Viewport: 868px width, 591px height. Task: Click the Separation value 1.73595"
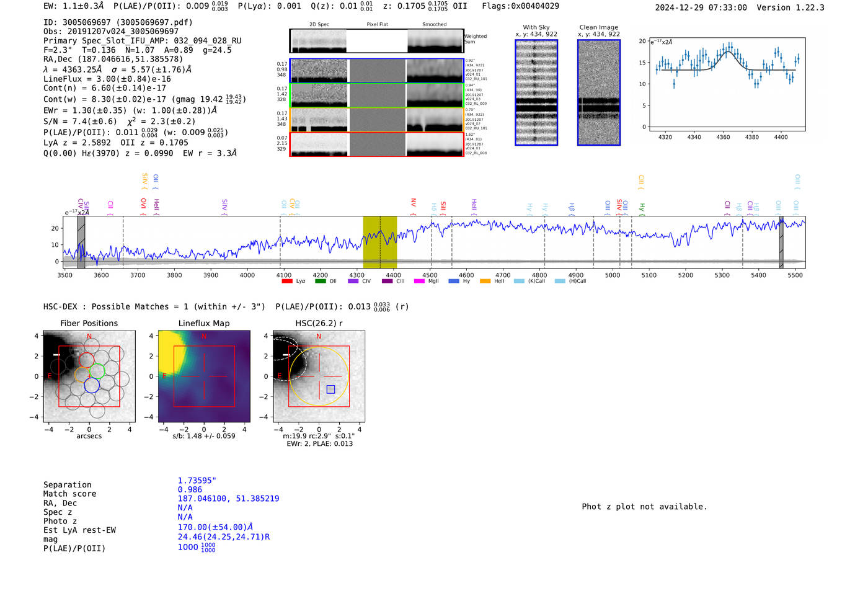pos(197,481)
